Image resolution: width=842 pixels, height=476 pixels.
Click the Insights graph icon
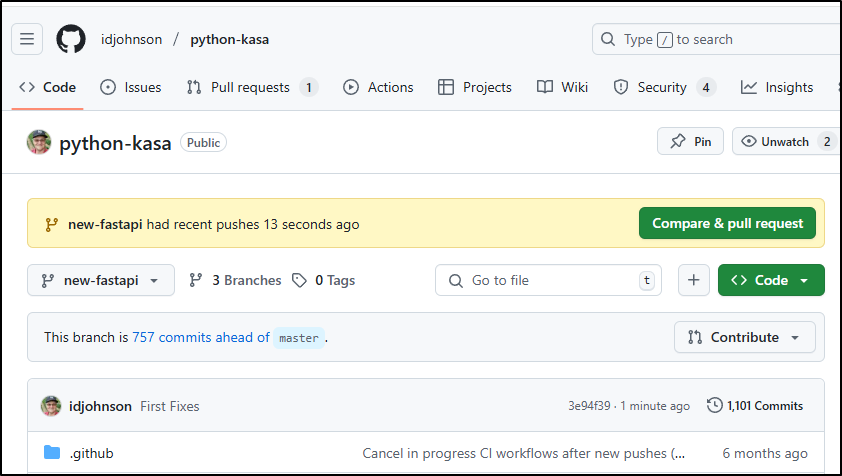(x=749, y=87)
